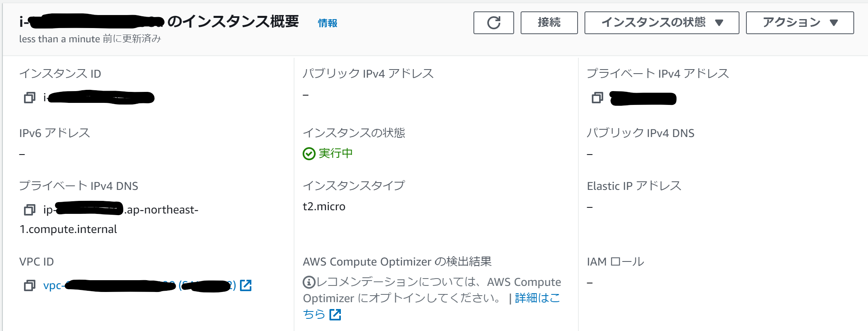The width and height of the screenshot is (868, 331).
Task: Click the インスタンスタイプ label
Action: [354, 186]
